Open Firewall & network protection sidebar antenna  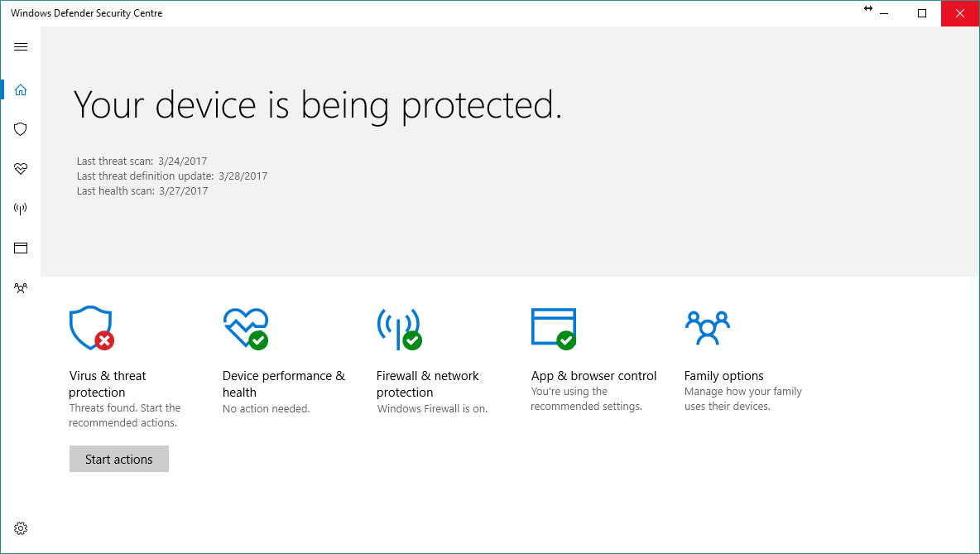coord(21,209)
